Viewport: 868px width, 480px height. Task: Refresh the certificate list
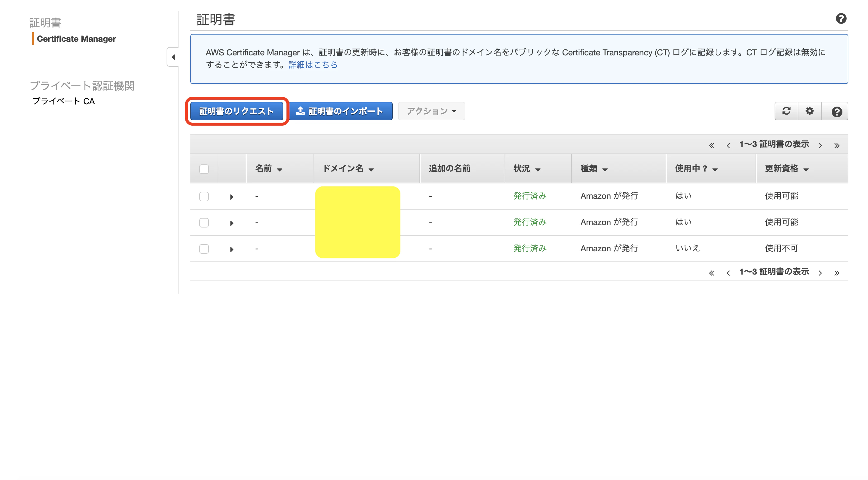coord(786,111)
